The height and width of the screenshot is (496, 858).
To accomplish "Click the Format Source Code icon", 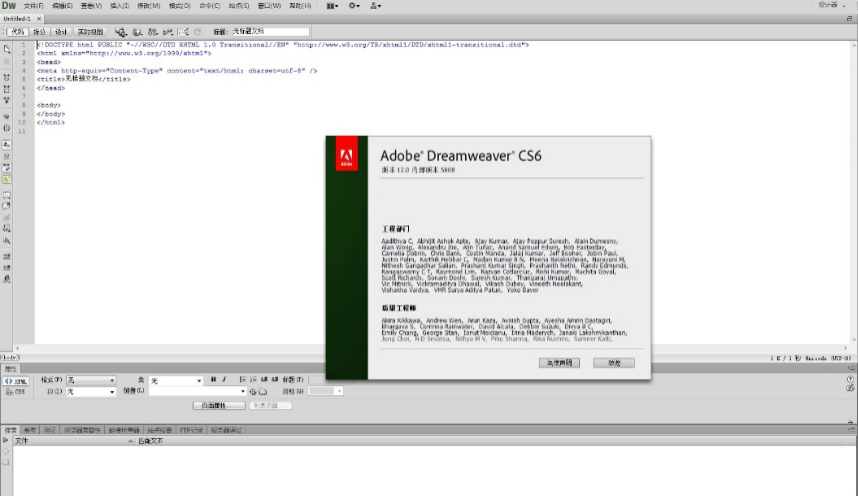I will point(7,279).
